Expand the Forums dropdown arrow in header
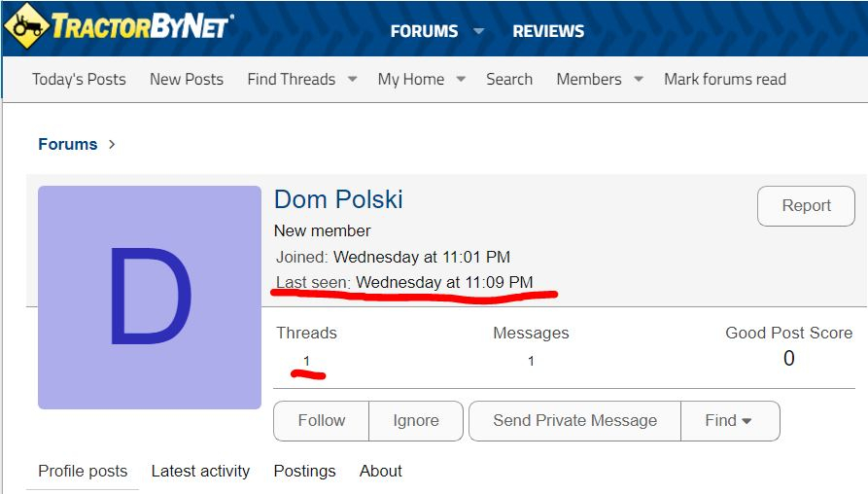Image resolution: width=868 pixels, height=494 pixels. tap(479, 31)
